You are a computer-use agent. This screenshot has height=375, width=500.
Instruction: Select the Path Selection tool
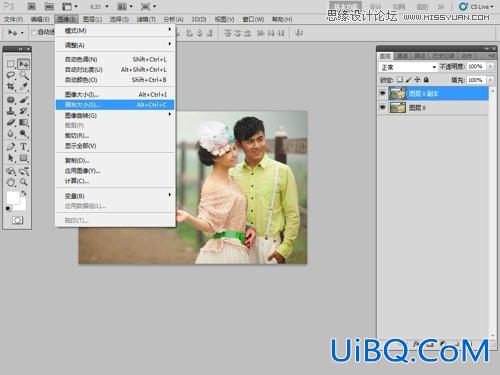tap(11, 158)
